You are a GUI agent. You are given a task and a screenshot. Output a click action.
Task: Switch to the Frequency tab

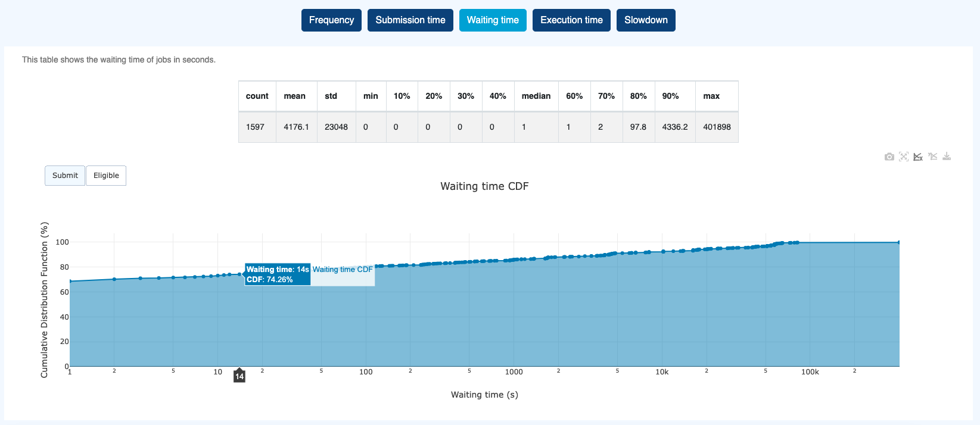tap(331, 20)
